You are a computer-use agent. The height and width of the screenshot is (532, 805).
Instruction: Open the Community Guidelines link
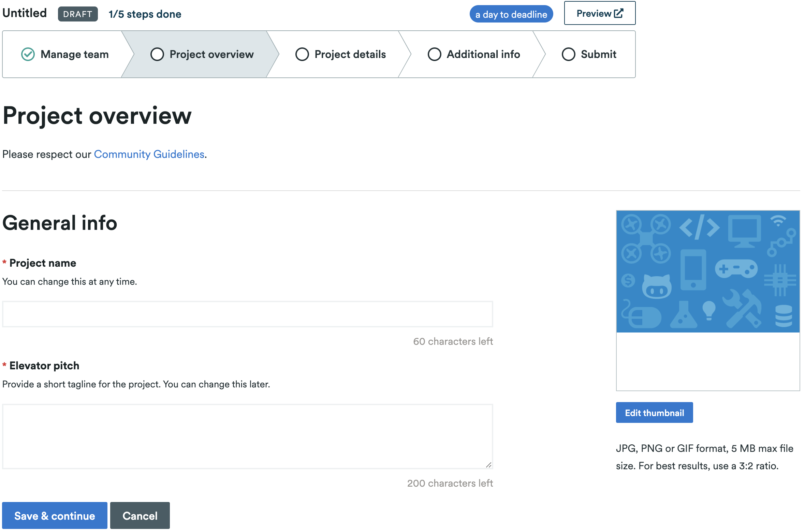pyautogui.click(x=149, y=154)
